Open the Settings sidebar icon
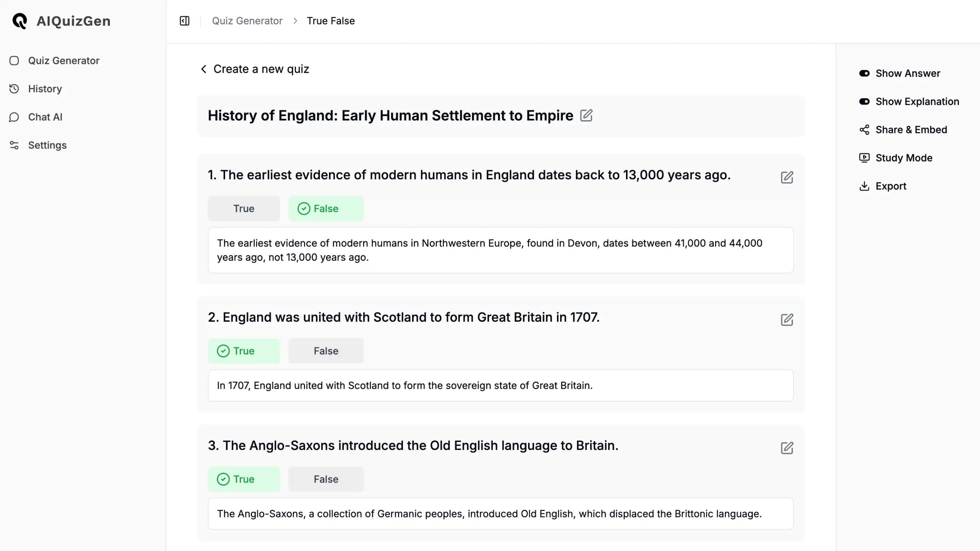Image resolution: width=980 pixels, height=551 pixels. [14, 145]
